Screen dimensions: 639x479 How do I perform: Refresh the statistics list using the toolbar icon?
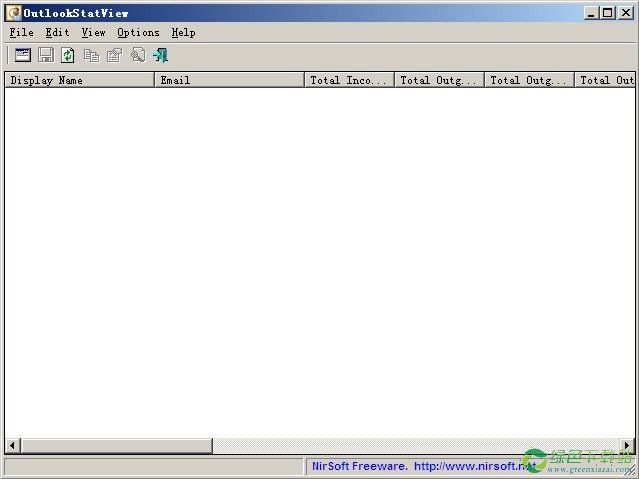[x=68, y=56]
